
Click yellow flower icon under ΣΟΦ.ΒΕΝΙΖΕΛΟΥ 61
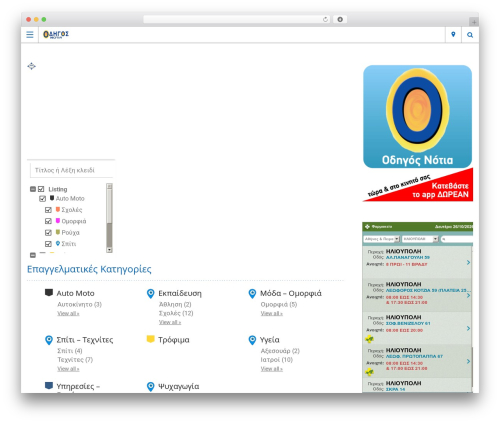point(369,339)
